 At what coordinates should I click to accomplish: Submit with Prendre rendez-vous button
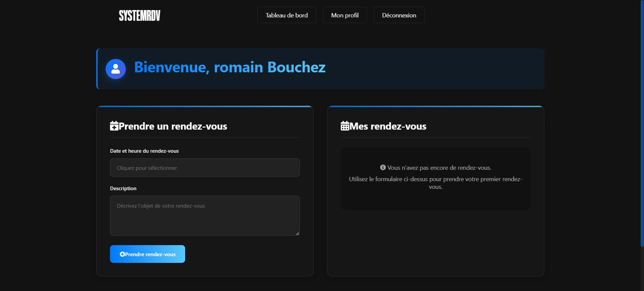click(148, 254)
